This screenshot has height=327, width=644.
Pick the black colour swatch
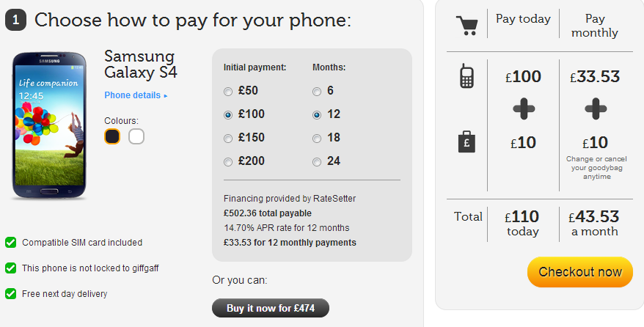coord(112,136)
